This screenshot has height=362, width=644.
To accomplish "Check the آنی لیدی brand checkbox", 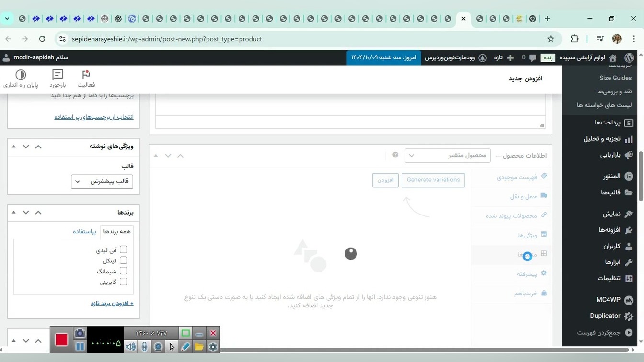I will pyautogui.click(x=124, y=249).
